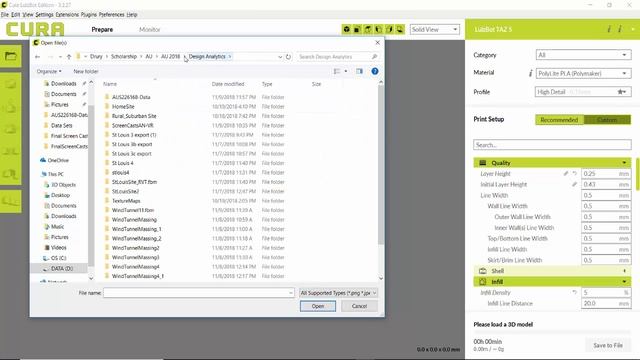
Task: Open the address bar history dropdown
Action: pyautogui.click(x=280, y=57)
